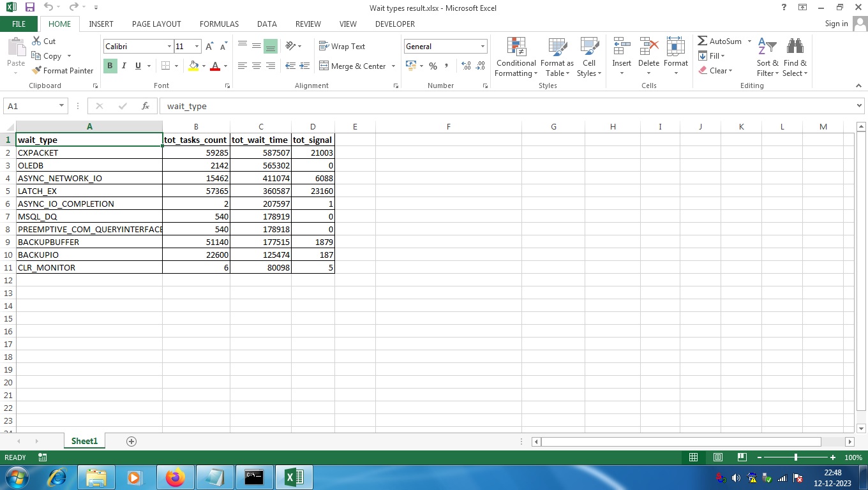The image size is (868, 490).
Task: Switch to the FORMULAS tab
Action: point(219,24)
